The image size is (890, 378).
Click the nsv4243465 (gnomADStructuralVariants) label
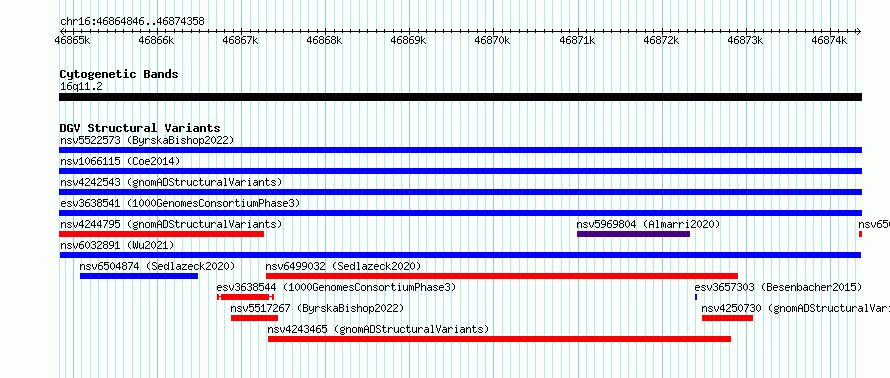pos(378,329)
